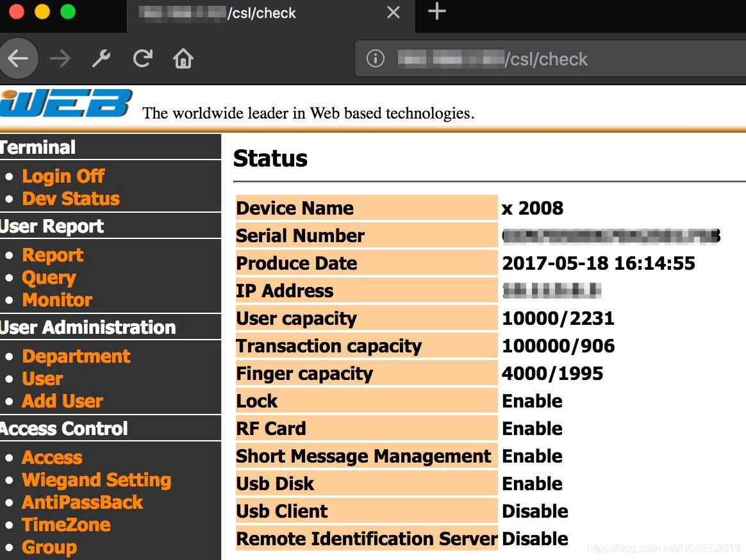
Task: Click the User Report section header
Action: point(110,226)
